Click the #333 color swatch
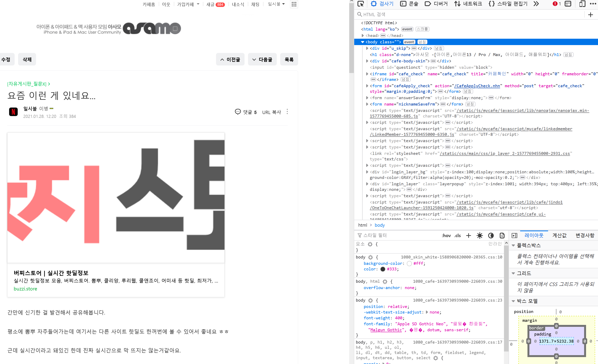This screenshot has width=598, height=364. [383, 269]
